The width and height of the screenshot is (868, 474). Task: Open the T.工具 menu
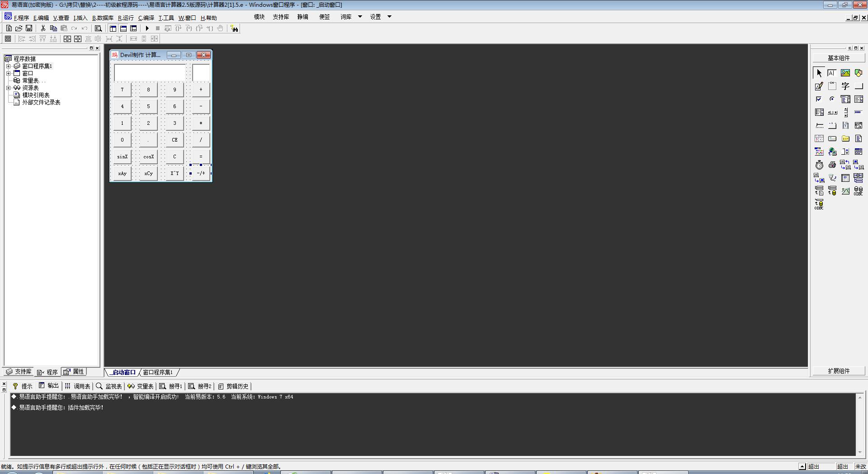[x=166, y=18]
